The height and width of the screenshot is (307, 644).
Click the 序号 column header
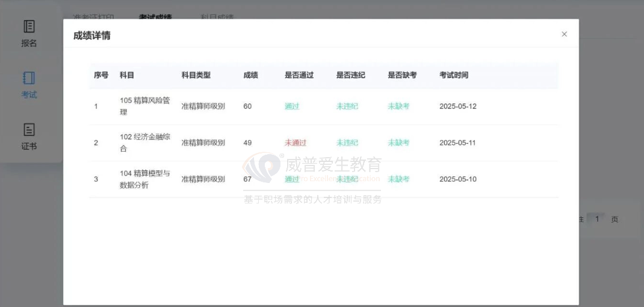(x=101, y=75)
